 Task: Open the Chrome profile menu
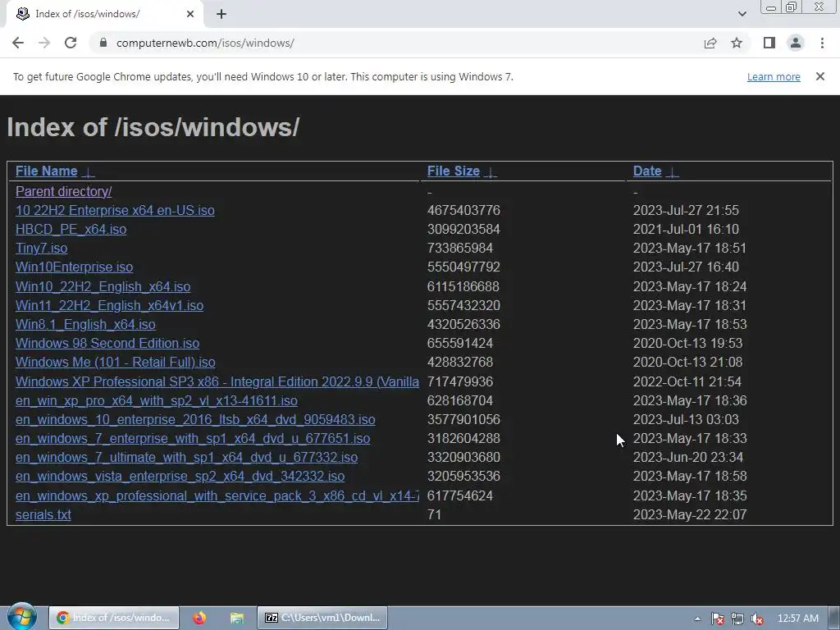pos(796,43)
